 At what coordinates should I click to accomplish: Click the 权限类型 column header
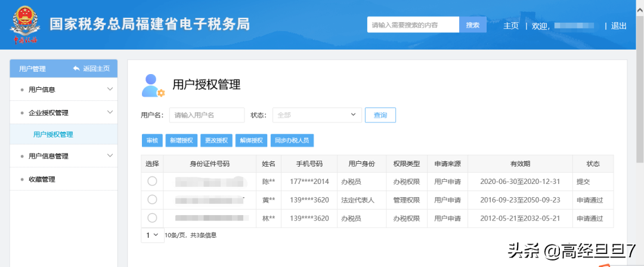407,164
